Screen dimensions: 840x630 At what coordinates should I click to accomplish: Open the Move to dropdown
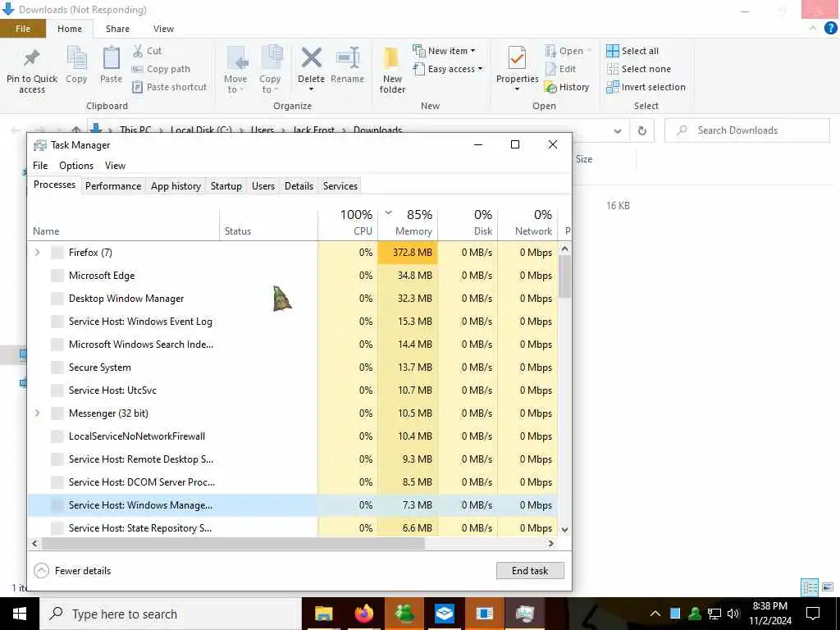click(235, 84)
